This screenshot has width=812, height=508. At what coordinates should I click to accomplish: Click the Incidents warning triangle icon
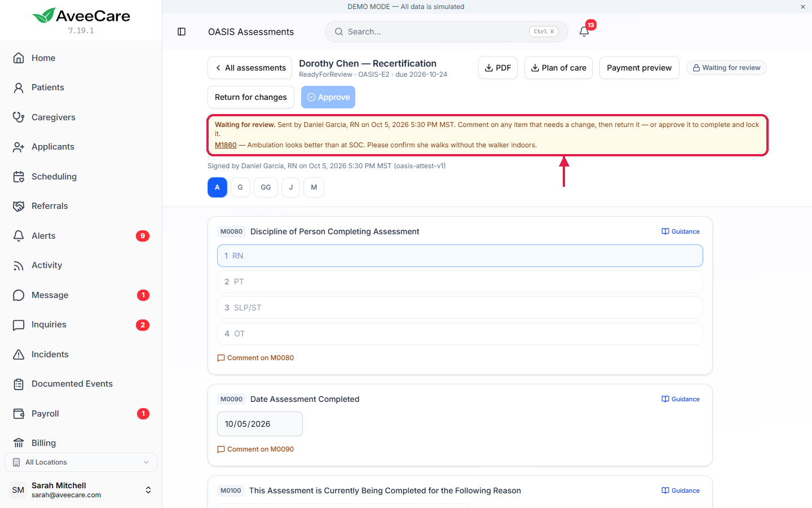coord(19,354)
